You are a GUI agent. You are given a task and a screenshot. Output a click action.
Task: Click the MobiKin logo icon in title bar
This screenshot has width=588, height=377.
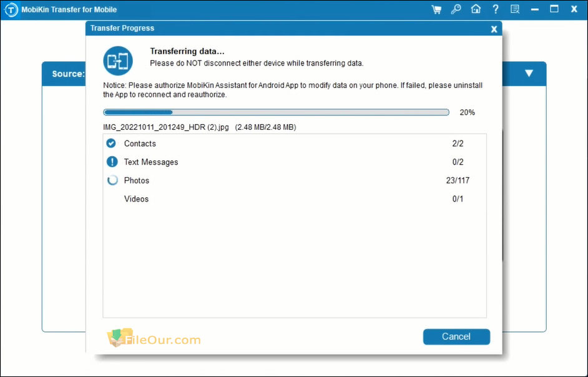[11, 10]
